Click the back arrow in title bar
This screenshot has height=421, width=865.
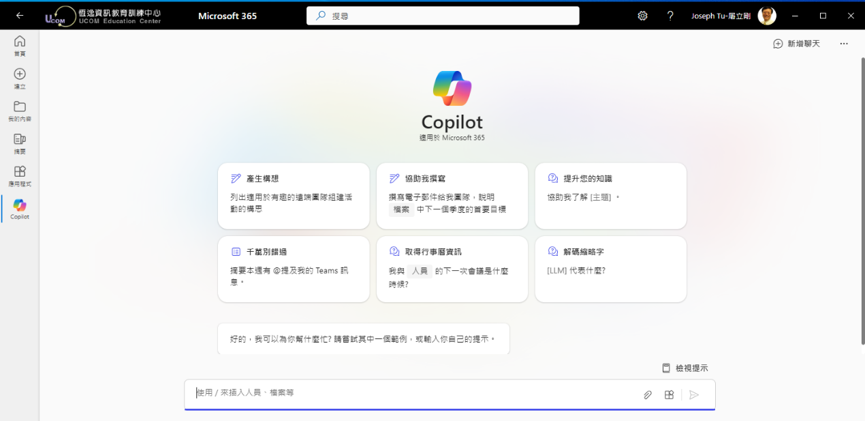click(20, 16)
